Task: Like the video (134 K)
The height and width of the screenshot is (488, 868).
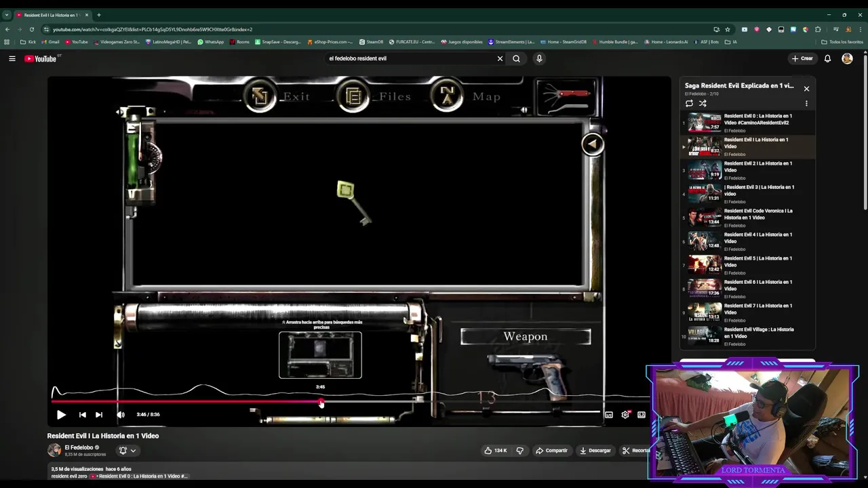Action: point(496,450)
